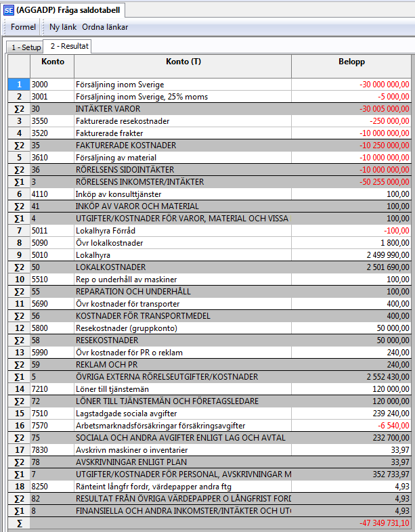Click Ordna länkar in the toolbar
Screen dimensions: 415x532
coord(105,27)
